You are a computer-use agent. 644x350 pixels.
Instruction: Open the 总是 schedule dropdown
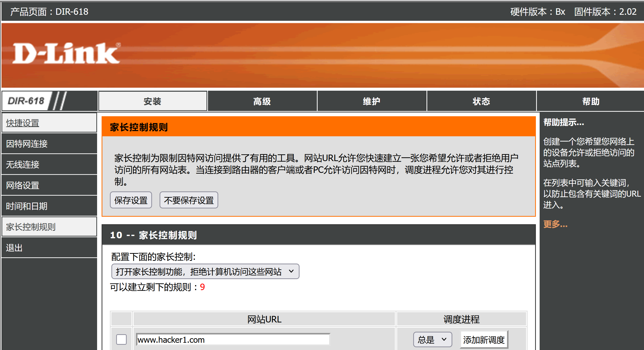tap(432, 339)
